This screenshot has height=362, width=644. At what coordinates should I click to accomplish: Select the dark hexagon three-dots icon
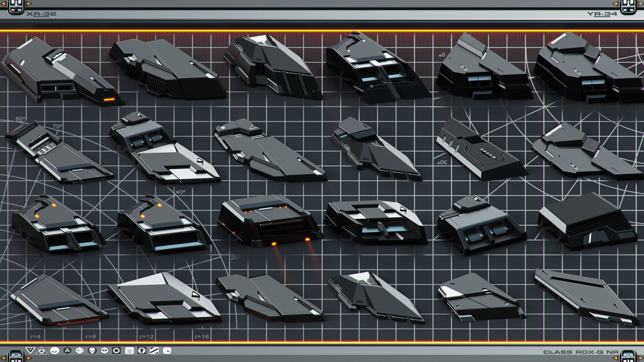tap(67, 351)
